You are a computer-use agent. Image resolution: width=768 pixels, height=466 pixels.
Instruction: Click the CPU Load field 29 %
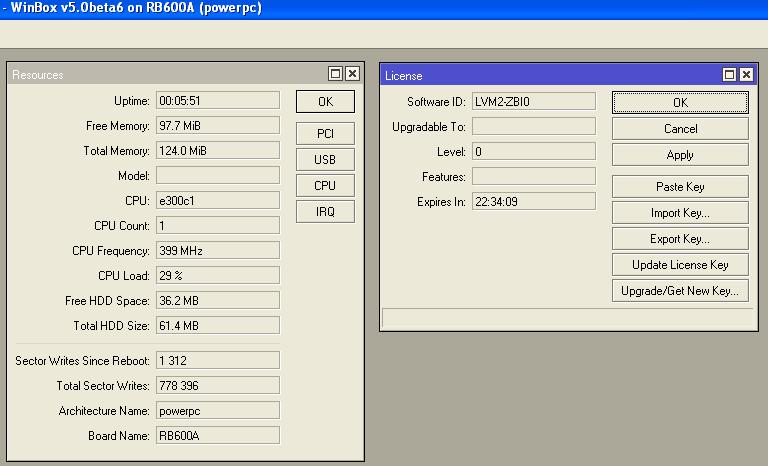(218, 275)
